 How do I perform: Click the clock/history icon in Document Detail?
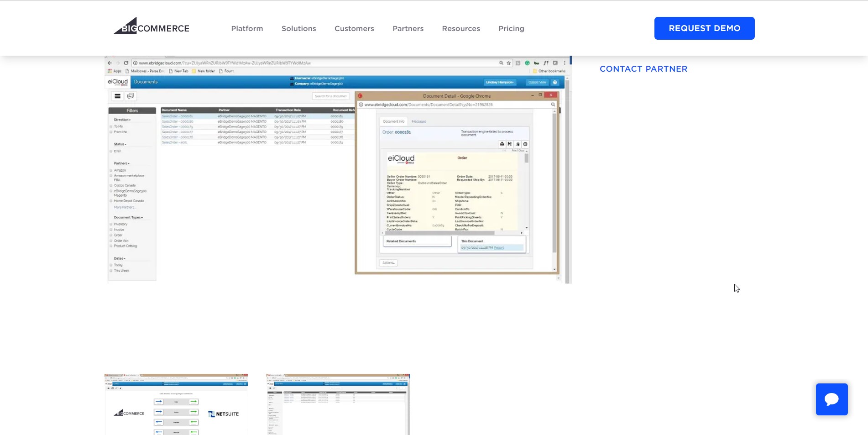525,144
